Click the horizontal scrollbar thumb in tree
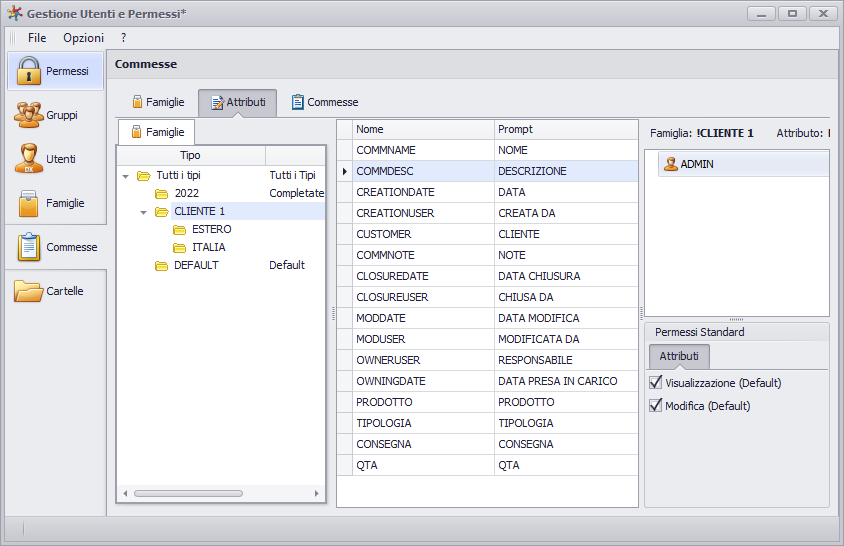This screenshot has width=844, height=546. pyautogui.click(x=188, y=493)
